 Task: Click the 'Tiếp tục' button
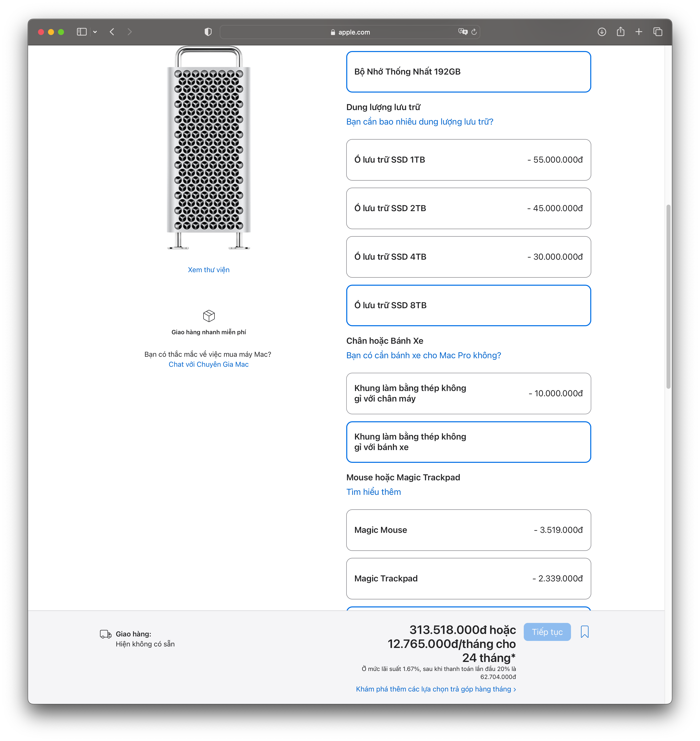pos(547,632)
